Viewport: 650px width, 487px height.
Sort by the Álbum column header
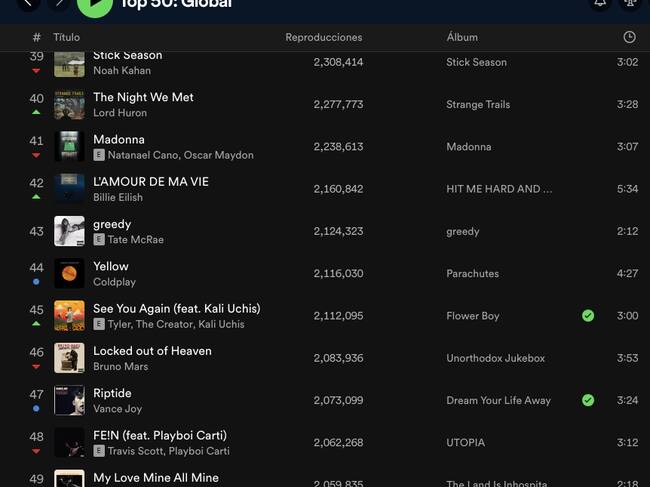click(462, 37)
